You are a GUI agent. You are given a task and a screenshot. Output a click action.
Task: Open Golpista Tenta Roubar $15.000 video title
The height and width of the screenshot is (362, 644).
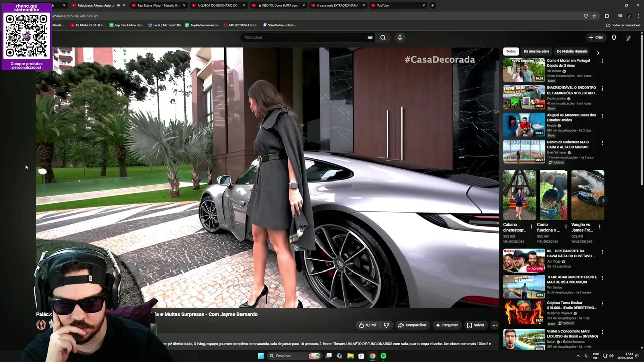click(572, 305)
